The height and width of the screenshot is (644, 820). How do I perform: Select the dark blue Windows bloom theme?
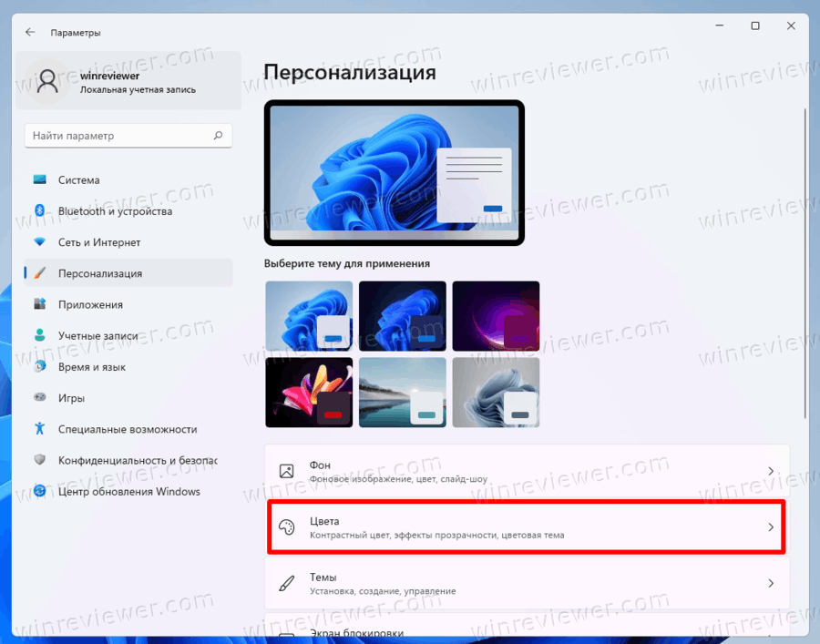point(402,316)
